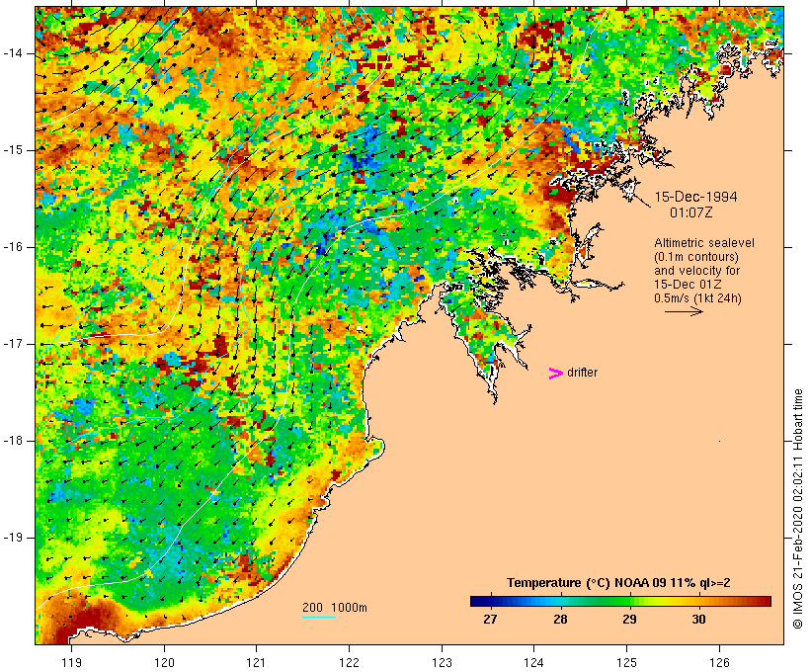Click the 1000m depth contour label

point(349,608)
